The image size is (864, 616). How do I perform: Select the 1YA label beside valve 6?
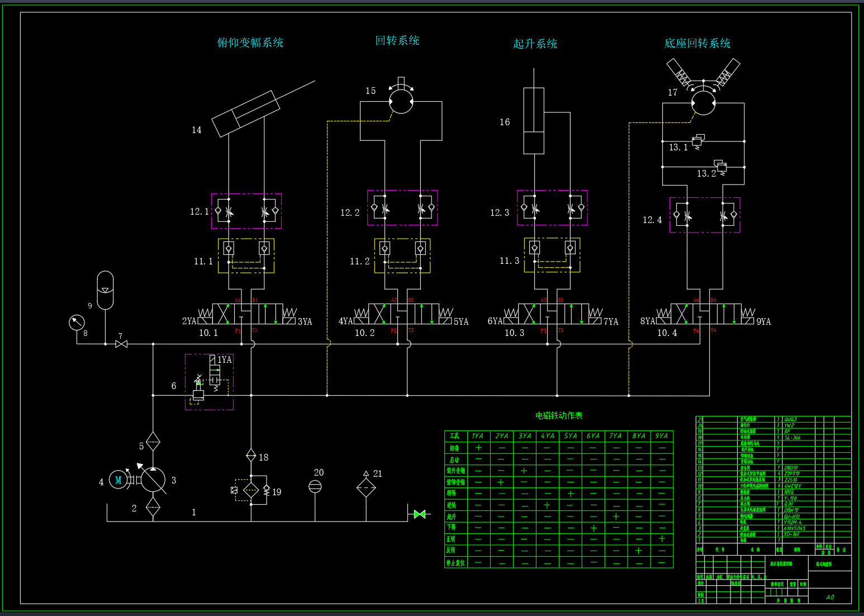[x=224, y=360]
